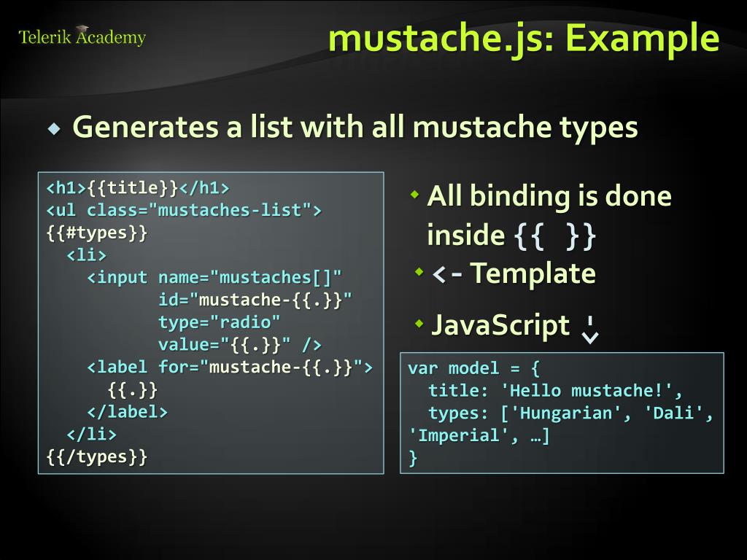
Task: Click the code '<label for="mustache-{{.}}">'
Action: pos(230,367)
